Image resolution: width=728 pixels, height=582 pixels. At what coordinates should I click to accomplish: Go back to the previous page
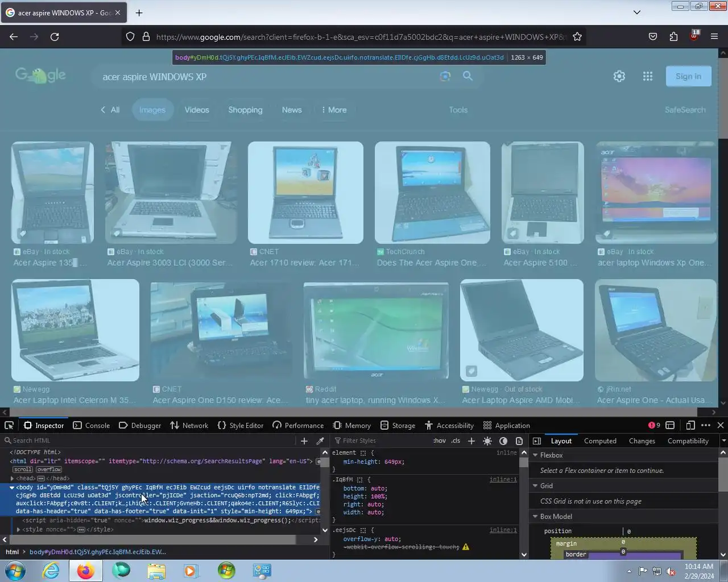pos(14,36)
